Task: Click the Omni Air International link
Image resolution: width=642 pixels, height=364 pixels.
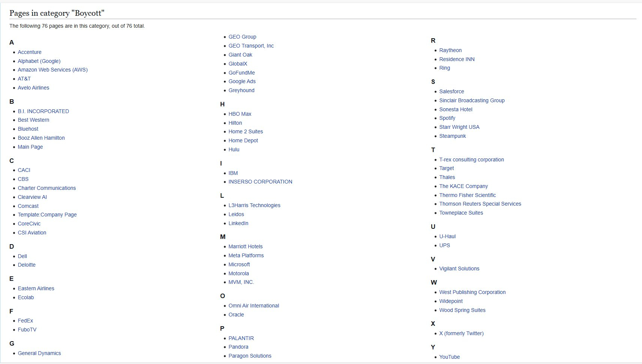Action: pyautogui.click(x=254, y=306)
